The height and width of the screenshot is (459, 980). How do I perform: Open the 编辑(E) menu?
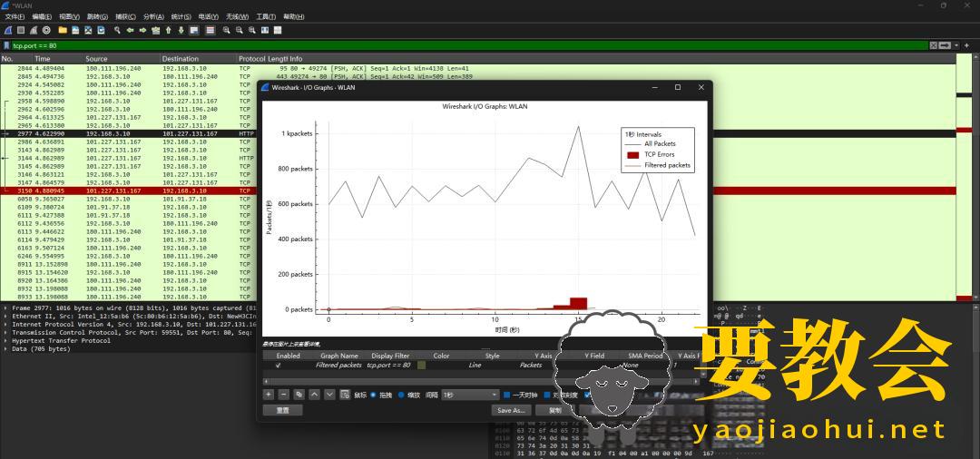pos(42,17)
